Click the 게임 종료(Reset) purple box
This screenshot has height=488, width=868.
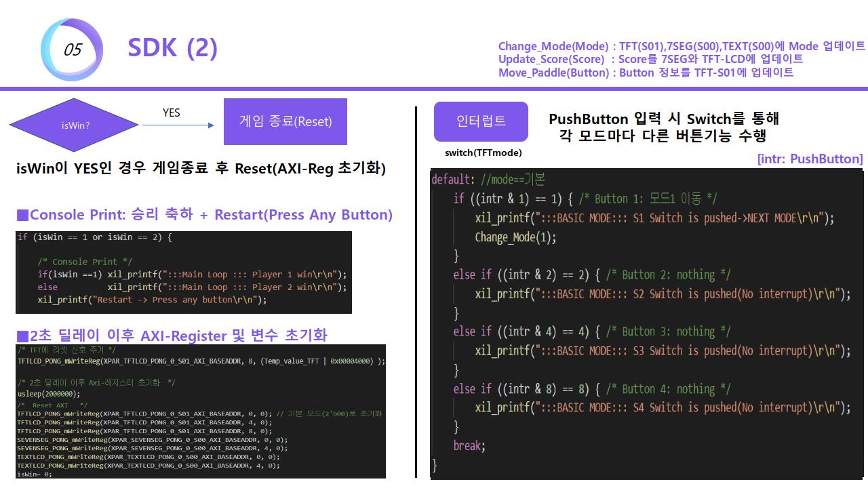285,121
